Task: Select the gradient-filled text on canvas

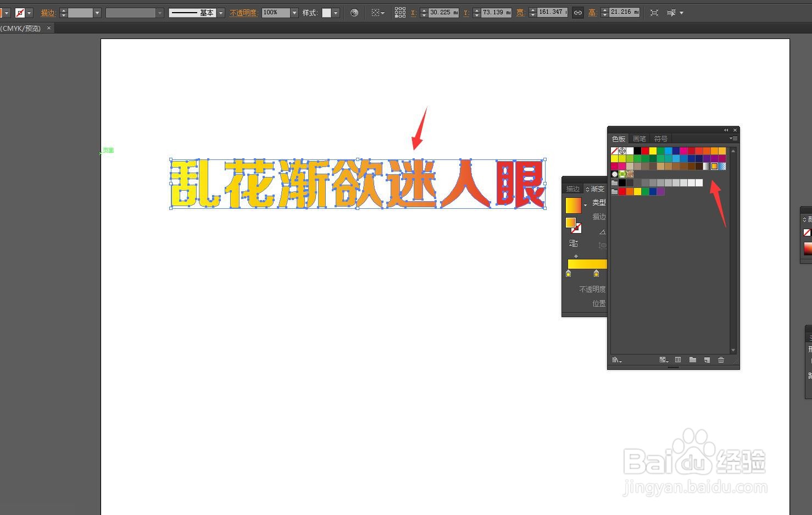Action: (x=358, y=184)
